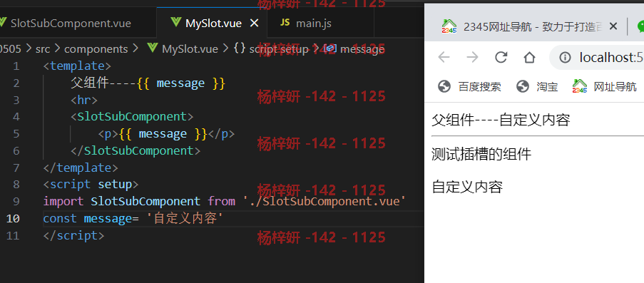Open the 网址导航 bookmark
This screenshot has height=283, width=644.
[605, 87]
